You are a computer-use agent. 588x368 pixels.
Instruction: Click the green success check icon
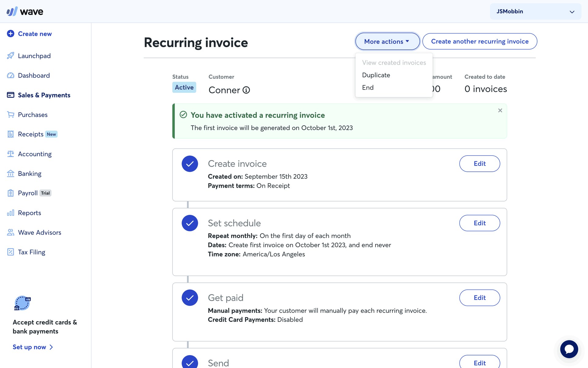[183, 115]
